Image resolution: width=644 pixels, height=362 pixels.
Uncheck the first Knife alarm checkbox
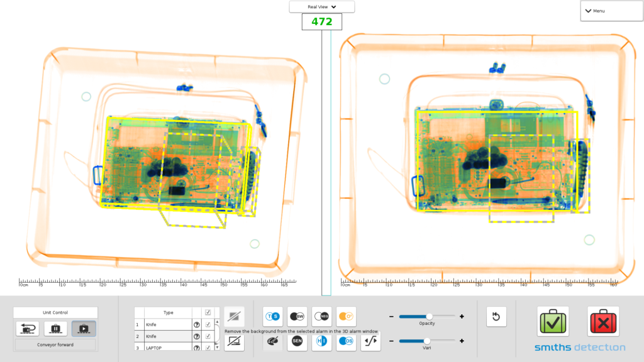pos(208,325)
